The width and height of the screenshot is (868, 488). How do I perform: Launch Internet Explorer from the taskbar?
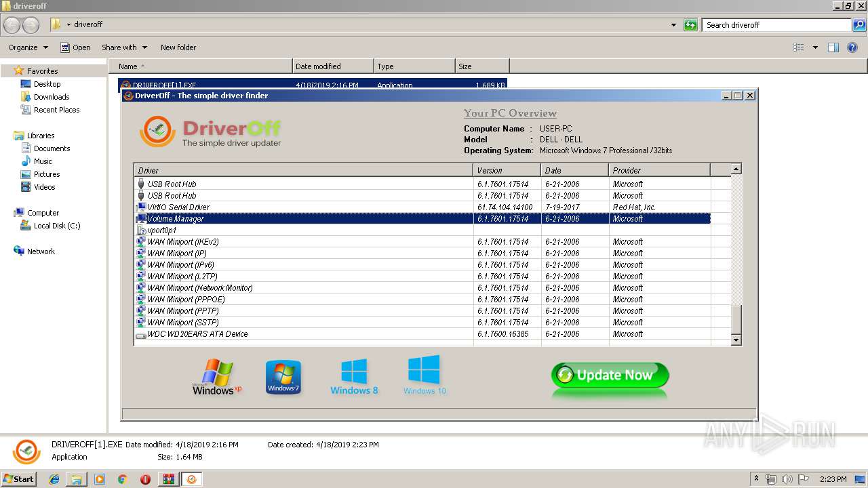pos(54,479)
